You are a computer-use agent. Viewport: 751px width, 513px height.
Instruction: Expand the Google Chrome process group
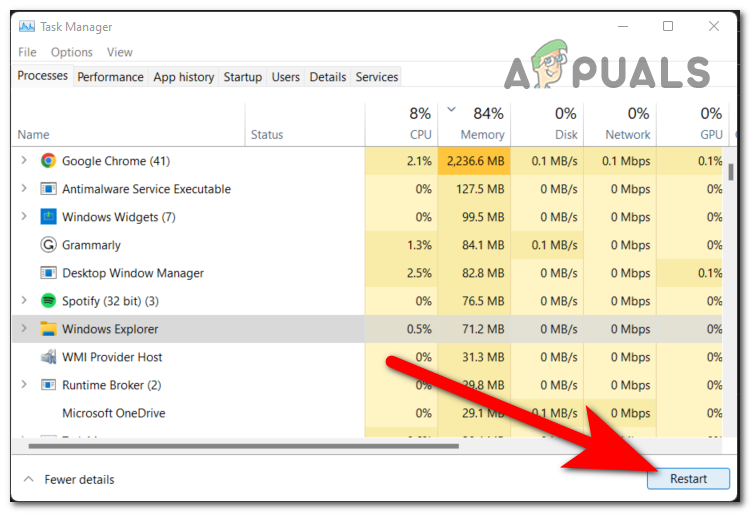click(x=24, y=160)
